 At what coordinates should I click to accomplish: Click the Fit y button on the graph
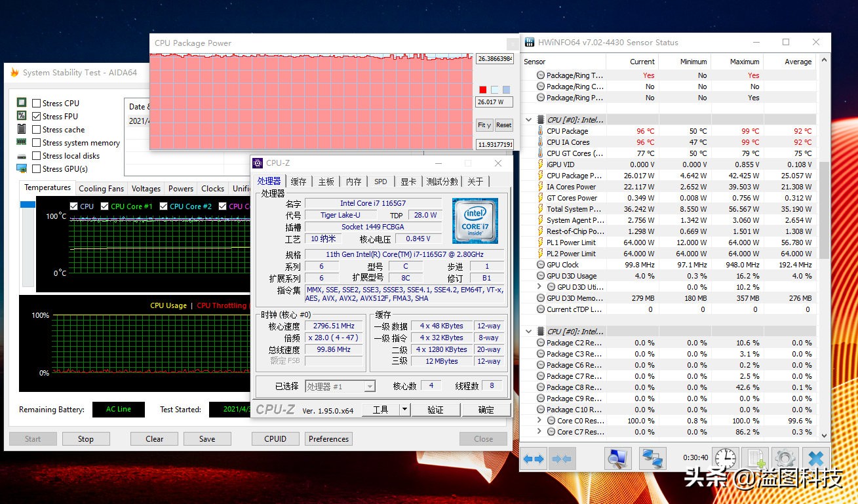tap(484, 125)
